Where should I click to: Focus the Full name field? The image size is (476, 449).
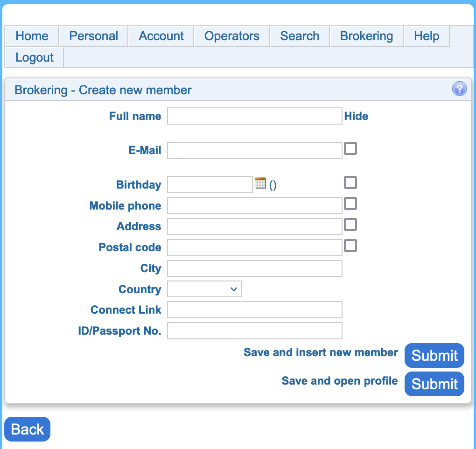(255, 116)
